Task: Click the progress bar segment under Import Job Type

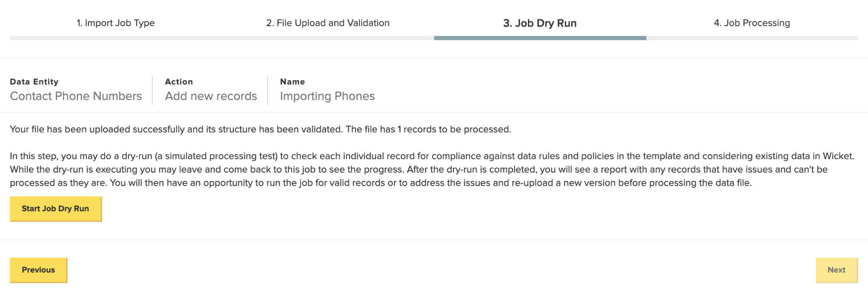Action: click(116, 38)
